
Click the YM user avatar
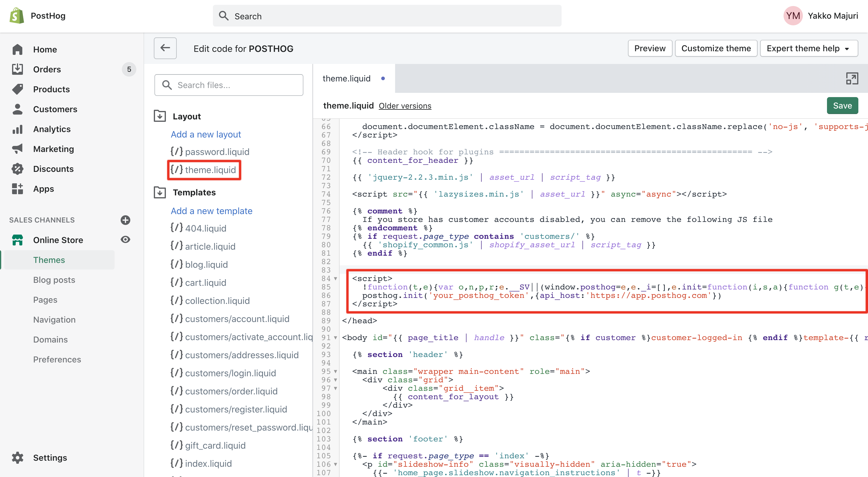pos(793,15)
